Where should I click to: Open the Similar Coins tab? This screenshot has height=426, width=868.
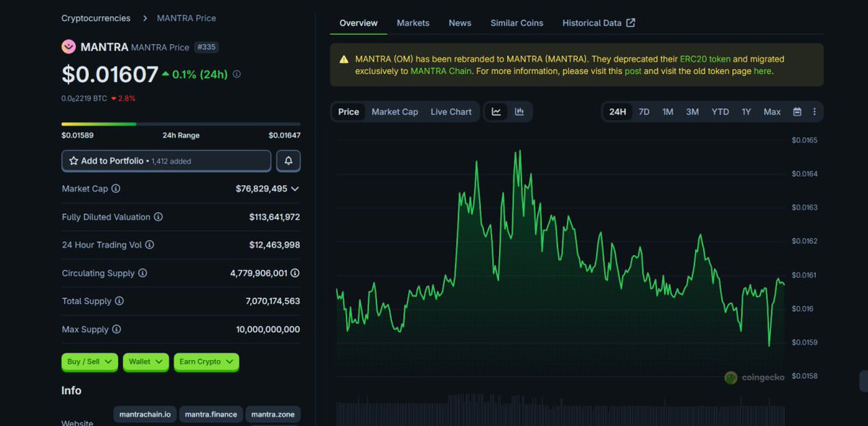pos(516,23)
